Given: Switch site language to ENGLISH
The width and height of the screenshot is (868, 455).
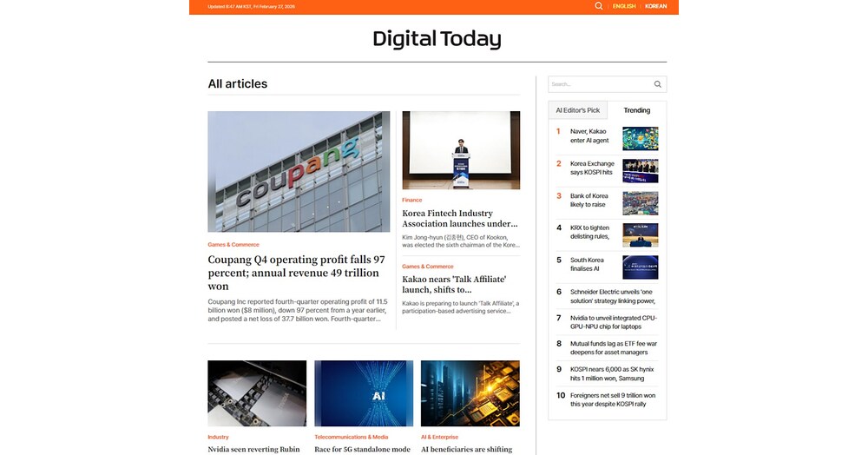Looking at the screenshot, I should click(x=624, y=6).
